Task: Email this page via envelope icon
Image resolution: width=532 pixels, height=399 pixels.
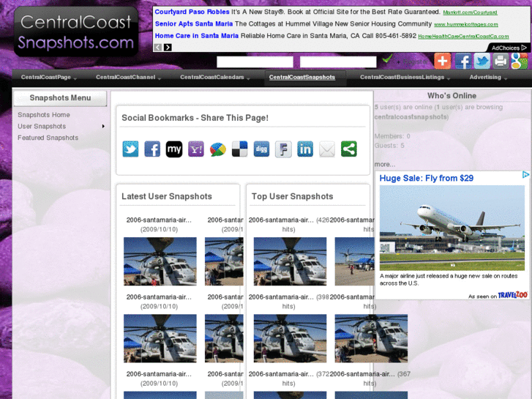Action: click(327, 149)
